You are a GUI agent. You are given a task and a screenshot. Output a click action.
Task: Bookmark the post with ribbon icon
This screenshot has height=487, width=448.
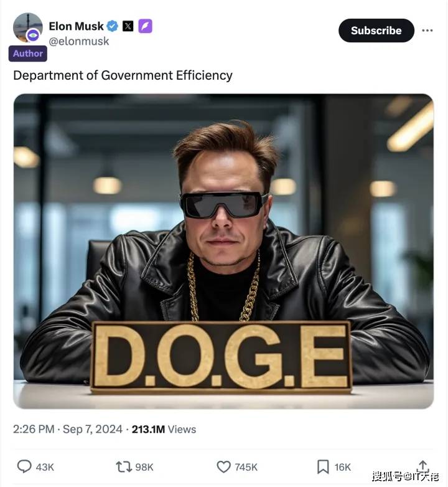tap(323, 467)
